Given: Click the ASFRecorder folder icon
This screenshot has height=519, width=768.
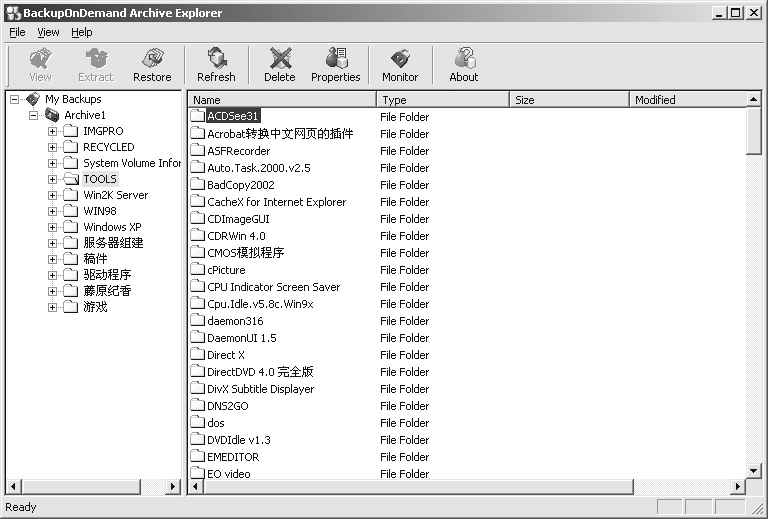Looking at the screenshot, I should (x=197, y=150).
